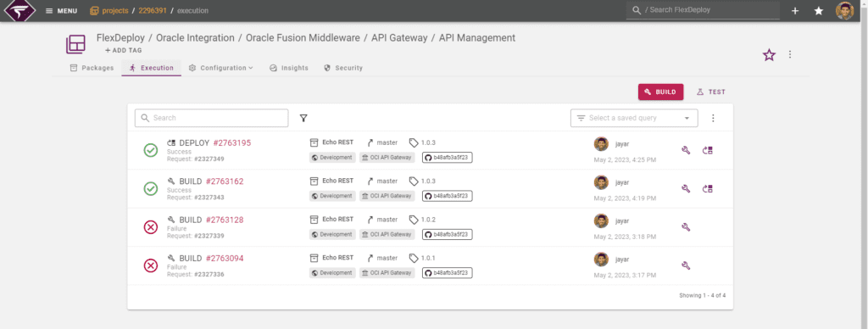Open the 2296391 breadcrumb link
The image size is (868, 329).
click(153, 11)
